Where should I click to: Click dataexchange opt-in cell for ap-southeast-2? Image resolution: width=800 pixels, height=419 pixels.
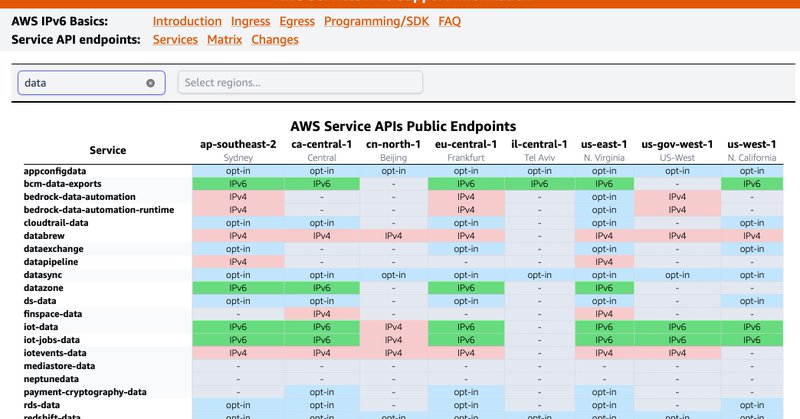238,249
